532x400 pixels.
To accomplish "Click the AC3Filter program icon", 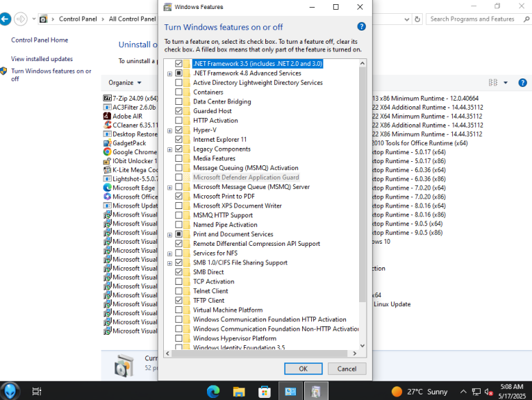I will pos(107,107).
